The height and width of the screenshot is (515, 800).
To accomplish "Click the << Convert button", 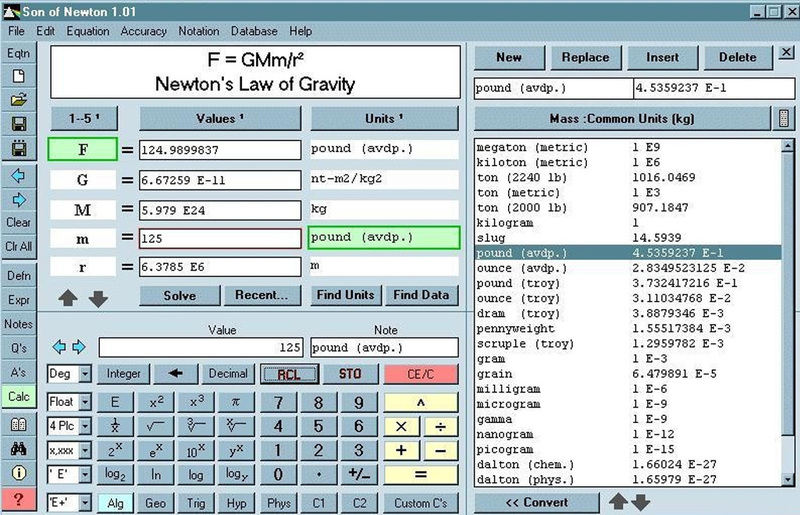I will [537, 503].
